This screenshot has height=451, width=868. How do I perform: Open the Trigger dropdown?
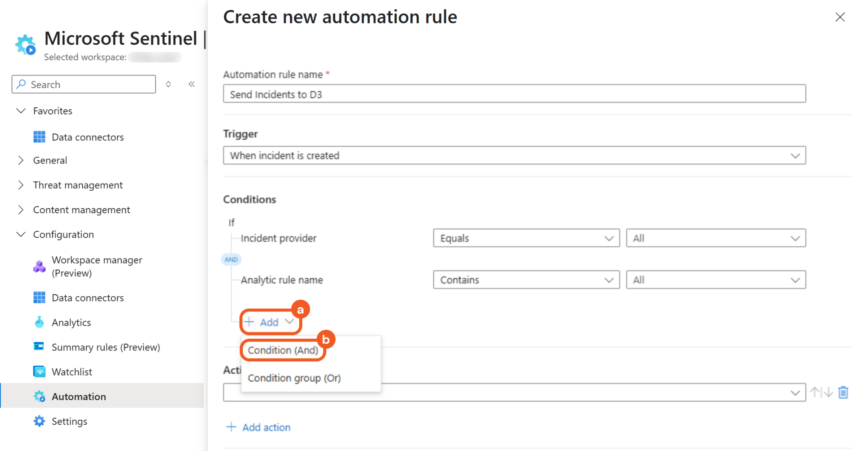pos(514,156)
